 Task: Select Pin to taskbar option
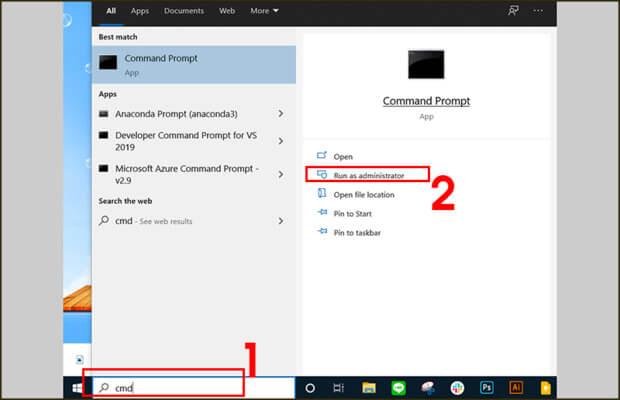(356, 232)
